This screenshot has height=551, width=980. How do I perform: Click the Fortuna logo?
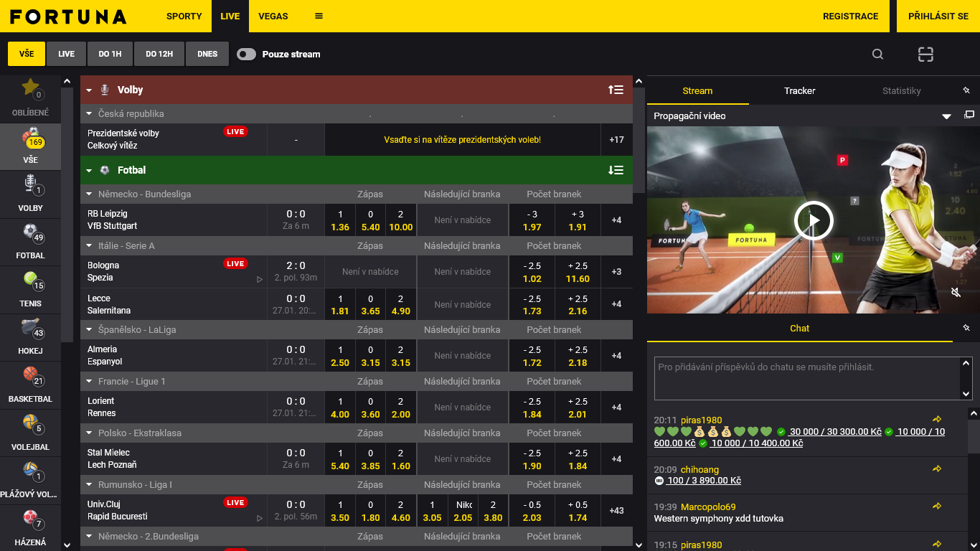pyautogui.click(x=68, y=17)
